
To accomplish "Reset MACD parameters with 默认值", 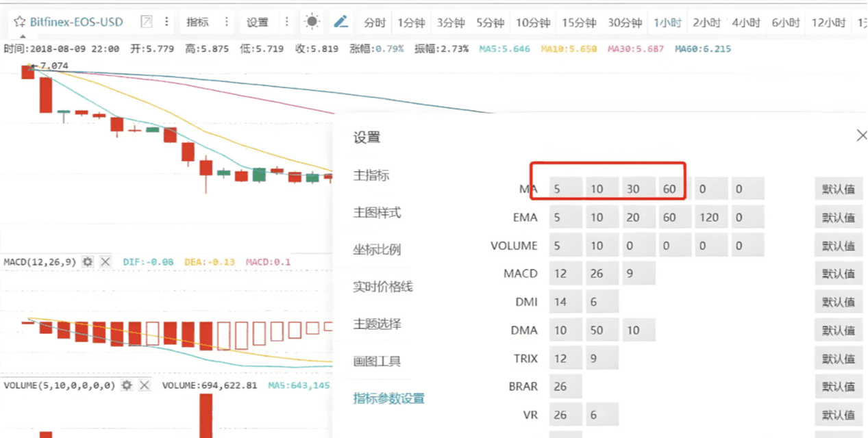I will [839, 273].
